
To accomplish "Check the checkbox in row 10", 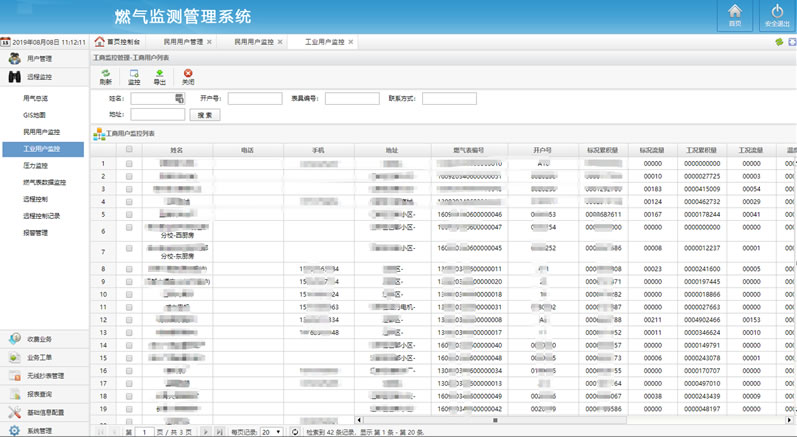I will click(x=129, y=294).
